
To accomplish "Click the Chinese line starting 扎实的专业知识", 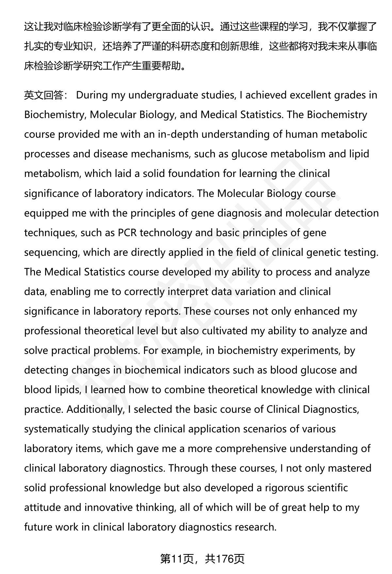I will pyautogui.click(x=201, y=46).
